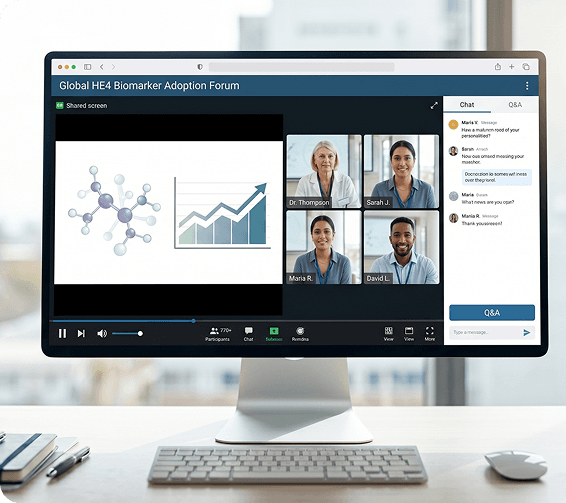The height and width of the screenshot is (503, 566).
Task: Click the blue Q&A button
Action: (x=492, y=313)
